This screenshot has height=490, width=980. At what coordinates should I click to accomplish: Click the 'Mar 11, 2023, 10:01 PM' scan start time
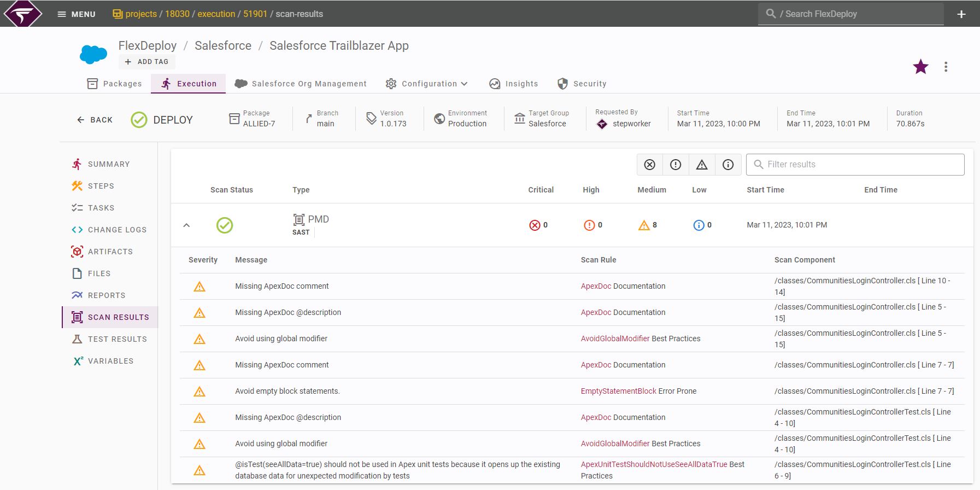coord(787,225)
